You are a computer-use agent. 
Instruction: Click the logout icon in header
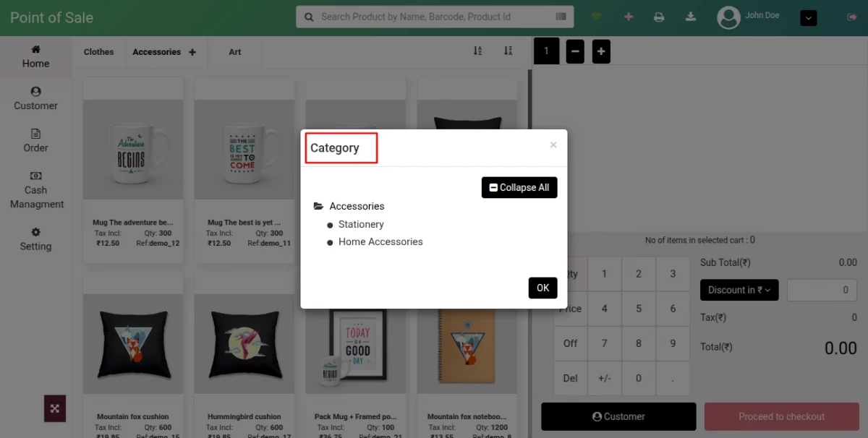click(x=851, y=17)
